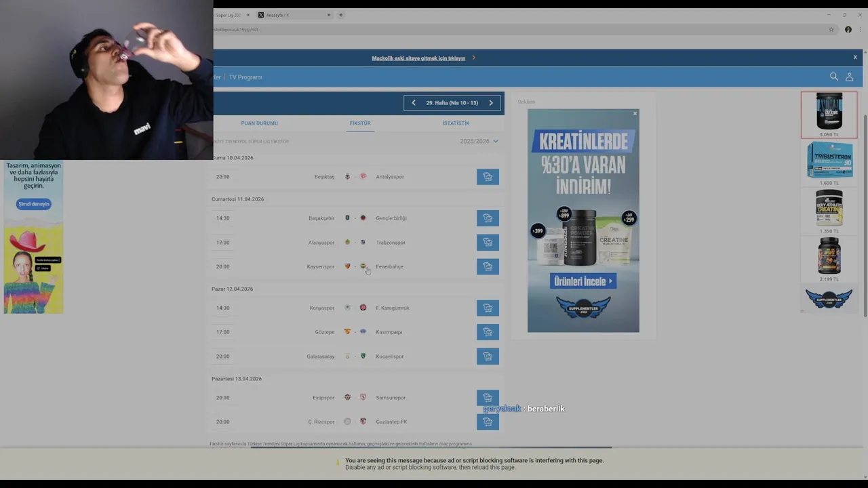Click the Antalyaspor team crest

(363, 177)
